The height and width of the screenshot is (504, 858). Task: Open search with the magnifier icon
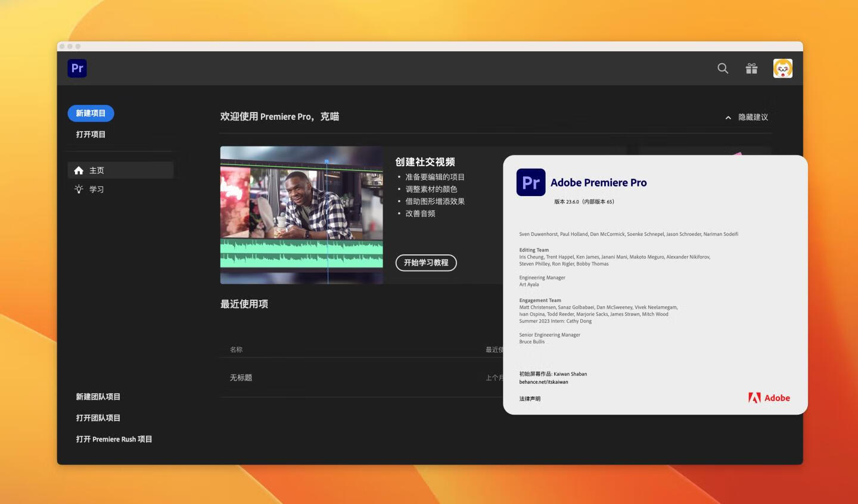click(x=722, y=68)
